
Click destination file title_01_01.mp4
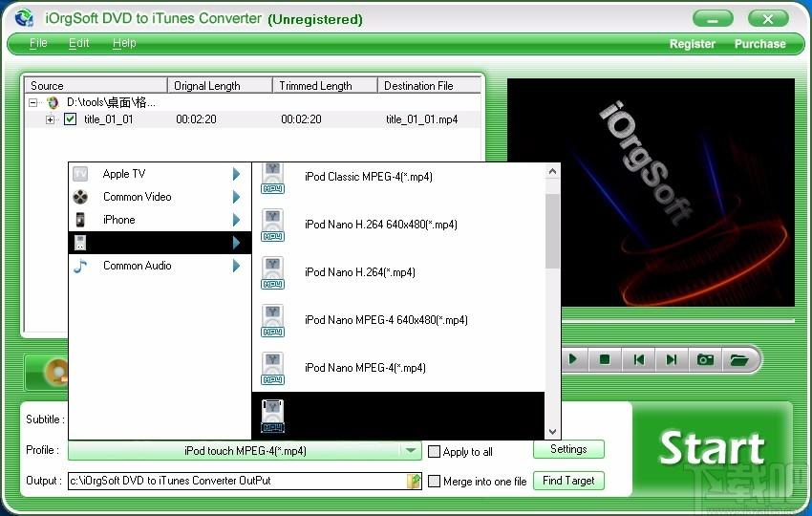click(x=422, y=119)
